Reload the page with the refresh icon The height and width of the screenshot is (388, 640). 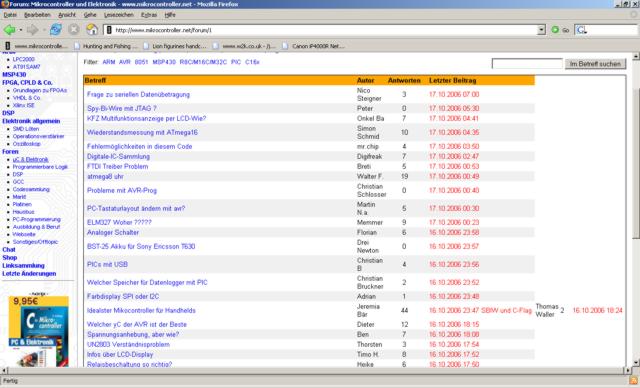56,30
